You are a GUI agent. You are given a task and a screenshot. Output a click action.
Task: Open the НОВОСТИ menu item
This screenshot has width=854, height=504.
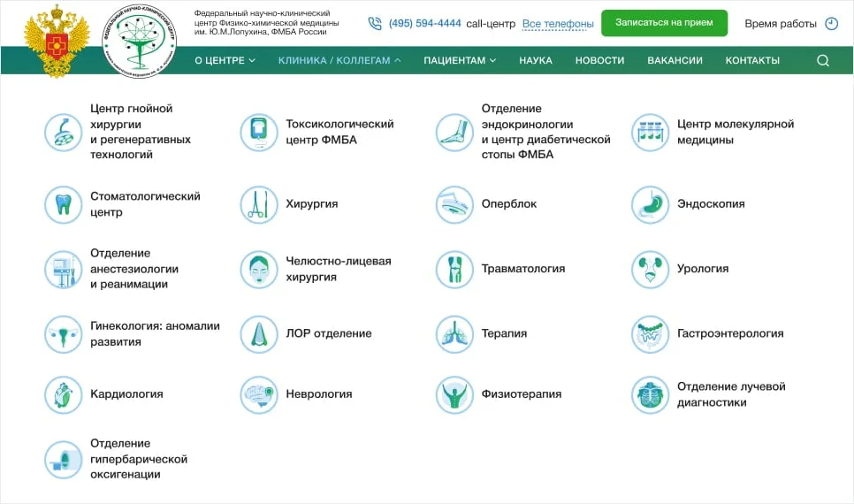[x=599, y=61]
